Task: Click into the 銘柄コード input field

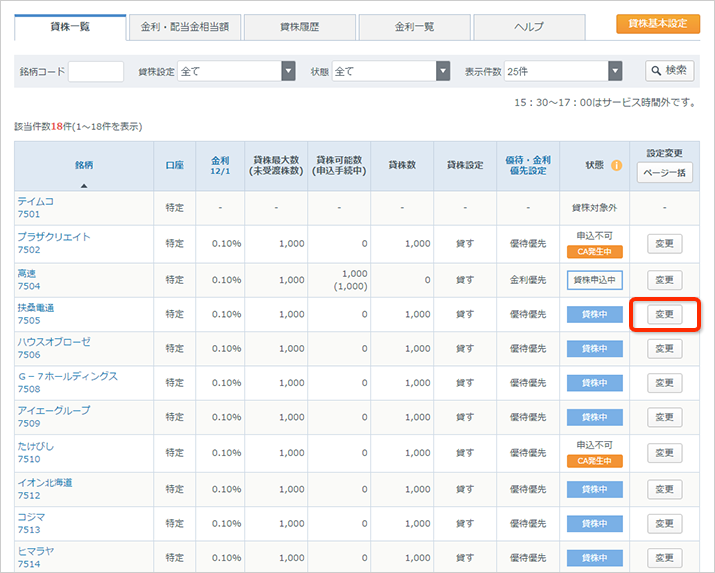Action: [96, 71]
